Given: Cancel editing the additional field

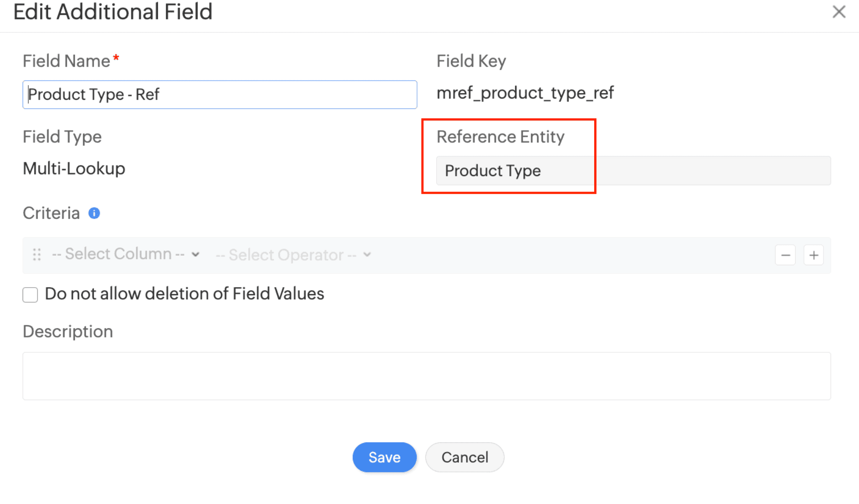Looking at the screenshot, I should (465, 457).
